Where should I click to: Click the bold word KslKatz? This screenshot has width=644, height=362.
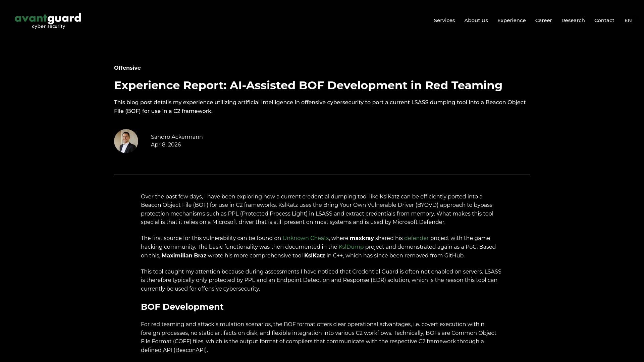pyautogui.click(x=315, y=255)
